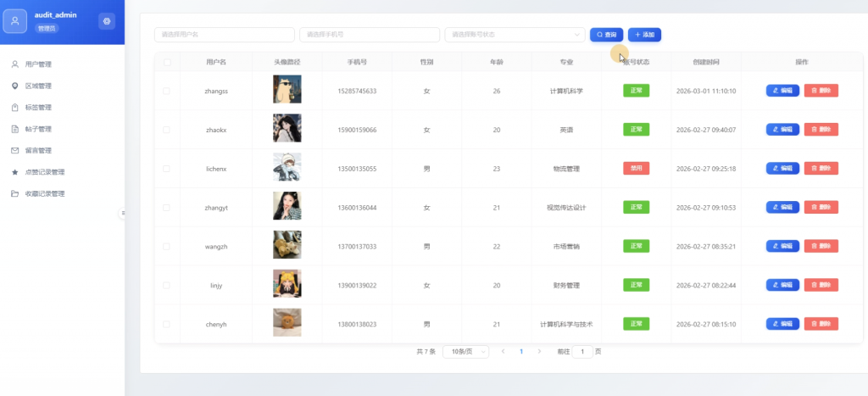
Task: Focus the phone number search field
Action: pos(370,34)
